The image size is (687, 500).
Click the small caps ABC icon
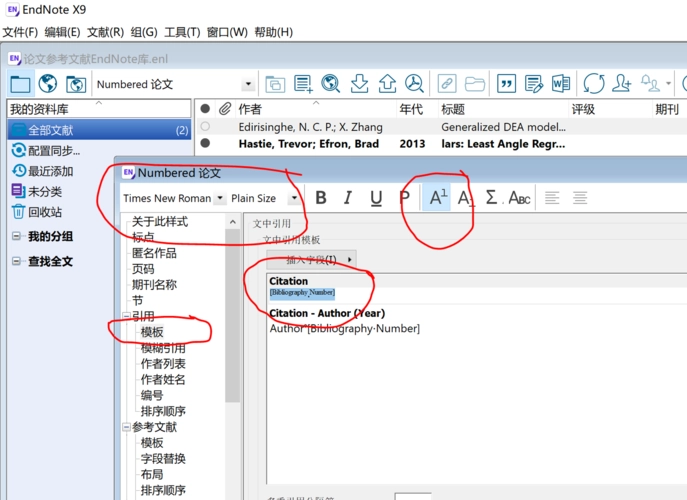[520, 198]
